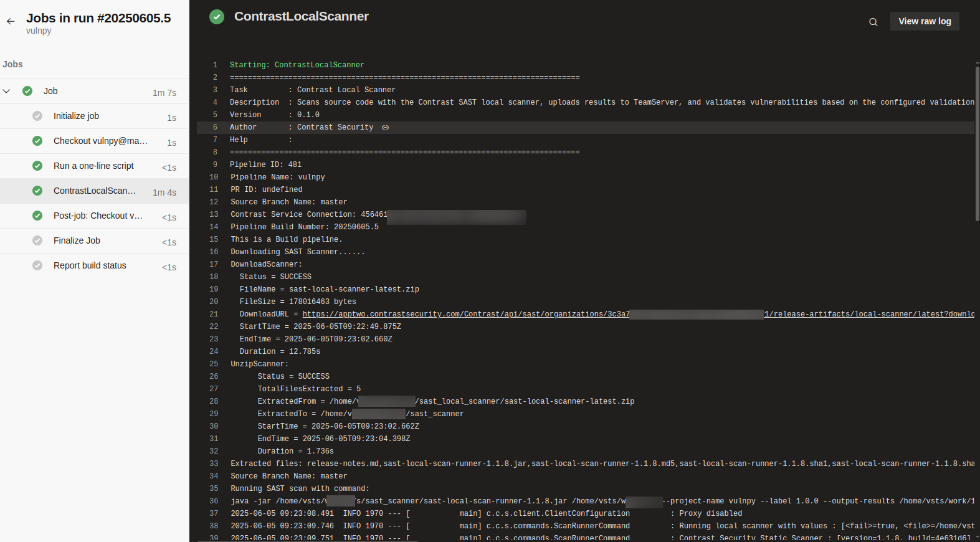The image size is (980, 542).
Task: Collapse the Job tree chevron
Action: [7, 91]
